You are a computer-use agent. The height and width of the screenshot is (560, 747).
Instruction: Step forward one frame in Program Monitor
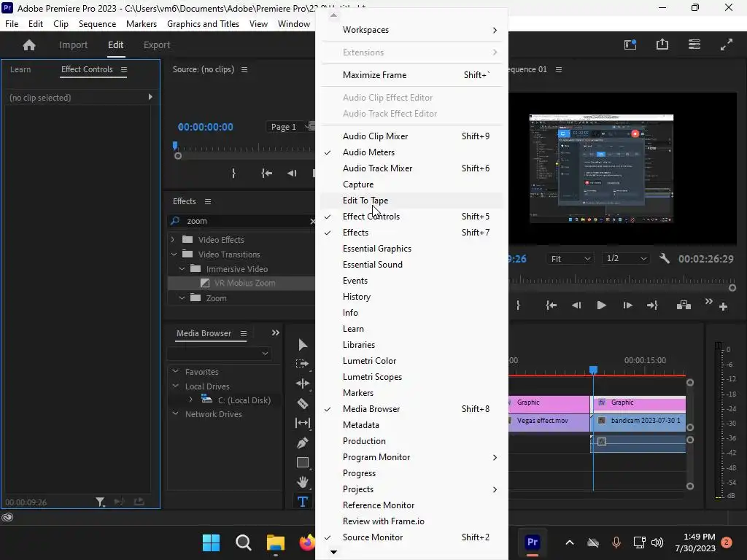coord(627,306)
